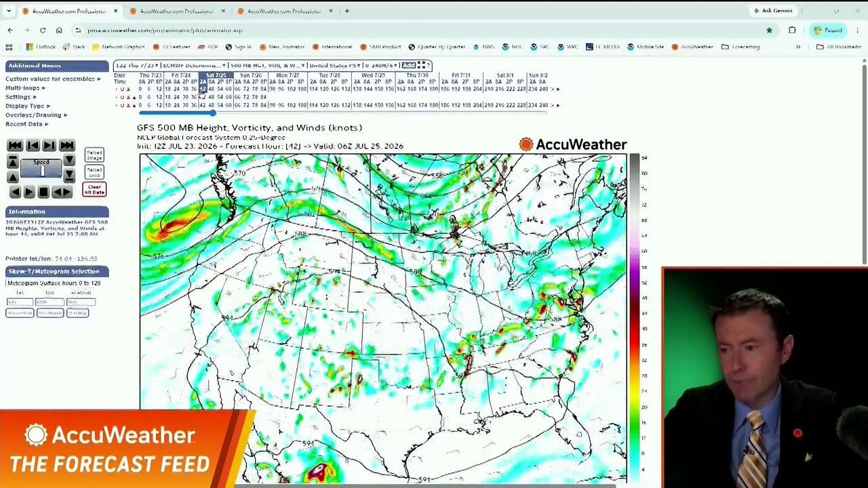
Task: Expand the Overlays/Drawing menu
Action: pyautogui.click(x=37, y=115)
